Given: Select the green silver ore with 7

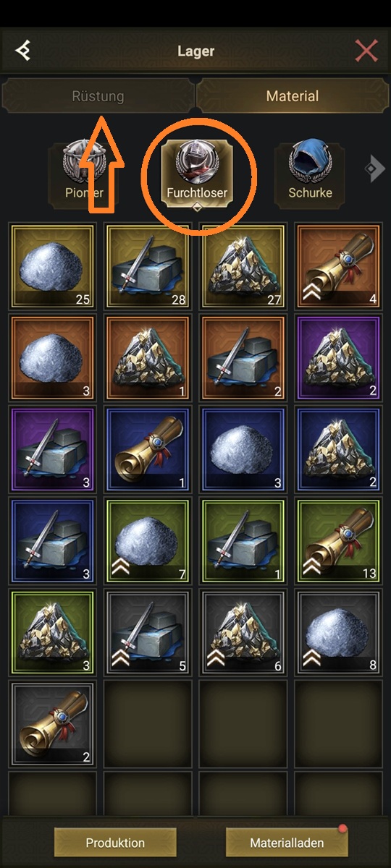Looking at the screenshot, I should point(148,539).
